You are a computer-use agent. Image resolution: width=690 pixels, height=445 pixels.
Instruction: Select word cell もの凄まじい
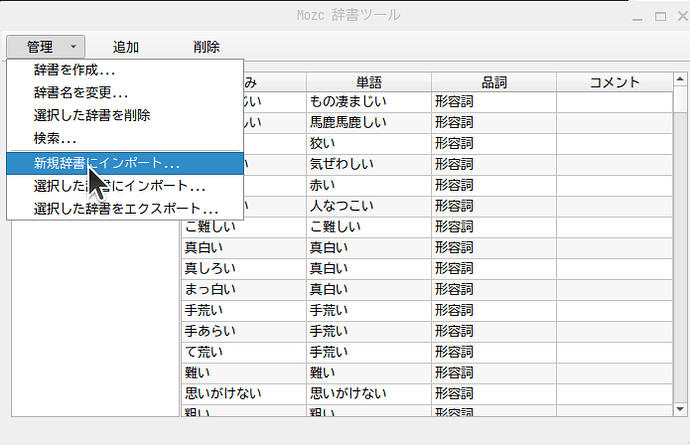pyautogui.click(x=369, y=102)
